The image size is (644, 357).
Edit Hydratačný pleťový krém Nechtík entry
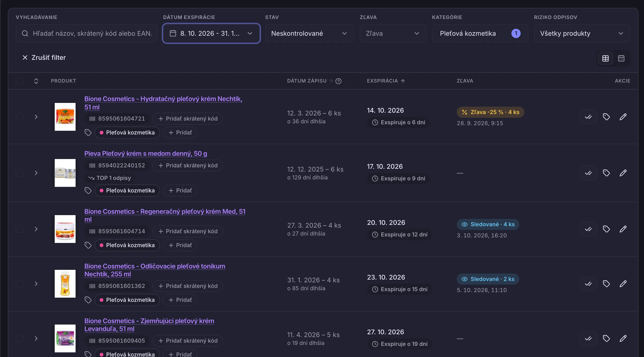(623, 117)
